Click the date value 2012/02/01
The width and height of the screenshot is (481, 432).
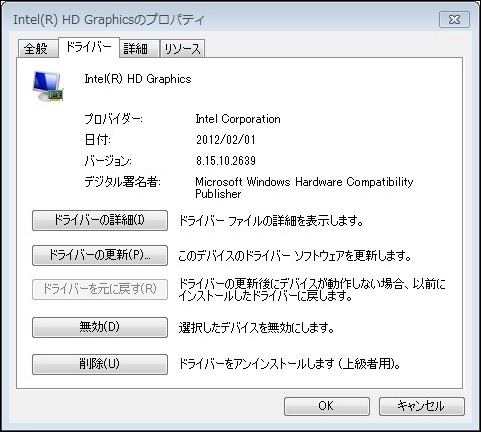tap(226, 140)
